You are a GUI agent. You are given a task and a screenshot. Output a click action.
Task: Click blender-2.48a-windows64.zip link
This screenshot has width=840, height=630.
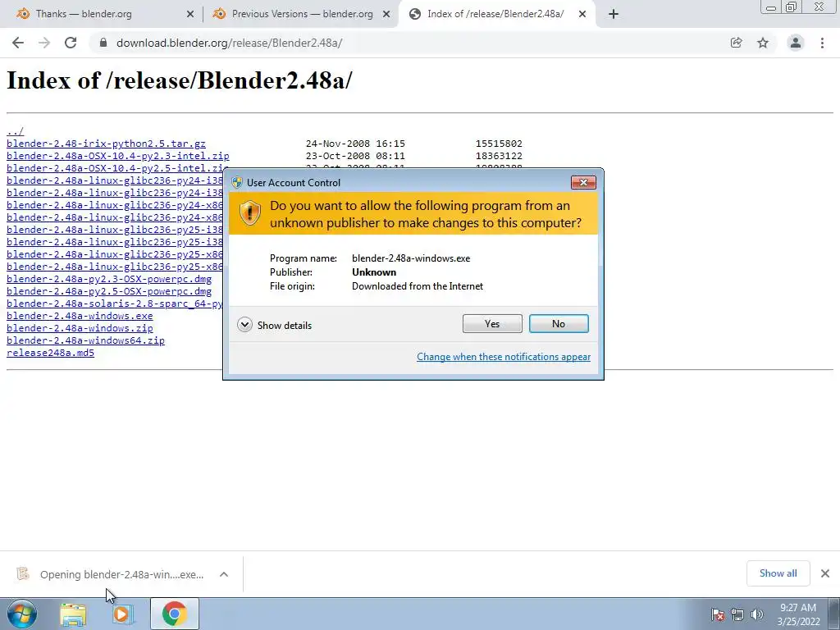(x=85, y=340)
